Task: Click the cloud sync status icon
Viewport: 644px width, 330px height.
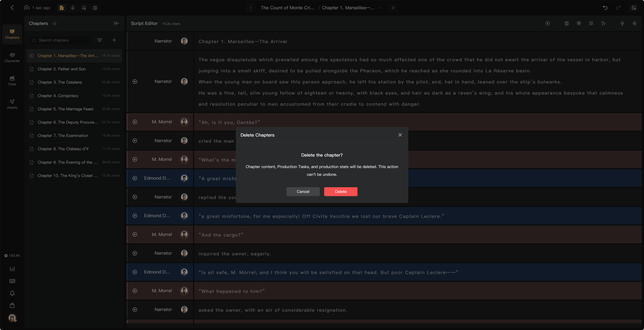Action: 27,8
